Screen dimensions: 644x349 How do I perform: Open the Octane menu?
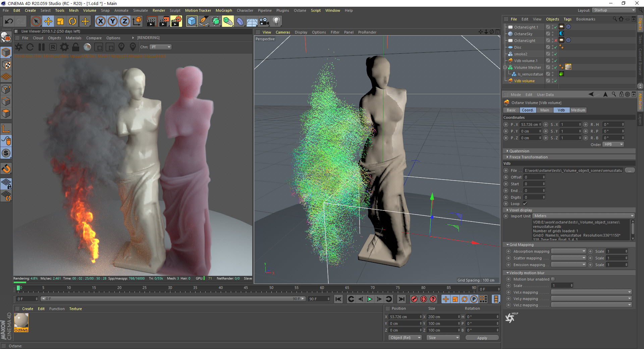pos(300,10)
